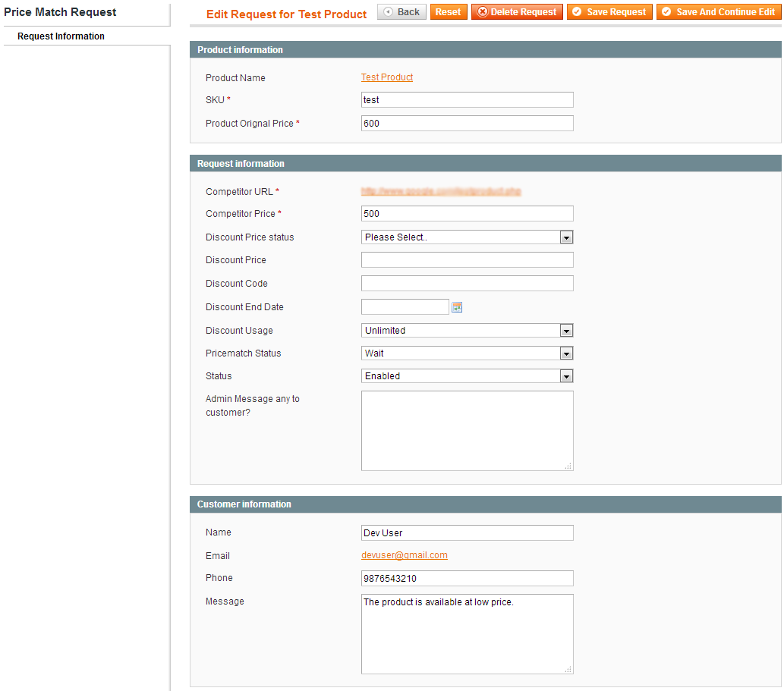Open the Discount End Date calendar icon
Image resolution: width=784 pixels, height=691 pixels.
pos(457,307)
